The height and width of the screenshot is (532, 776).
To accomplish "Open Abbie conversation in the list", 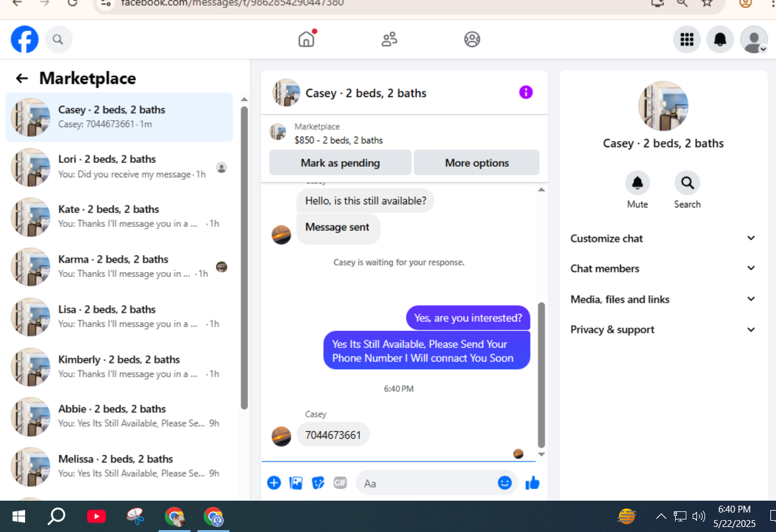I will (x=119, y=417).
